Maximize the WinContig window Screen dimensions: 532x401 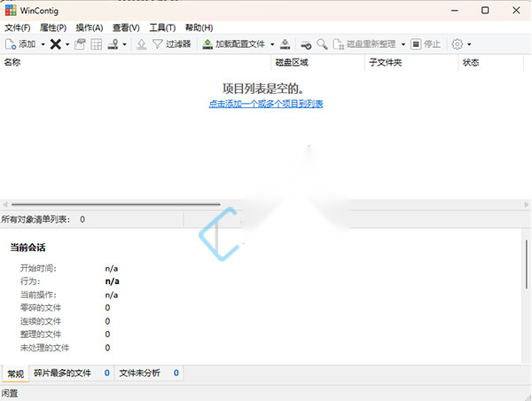tap(485, 11)
